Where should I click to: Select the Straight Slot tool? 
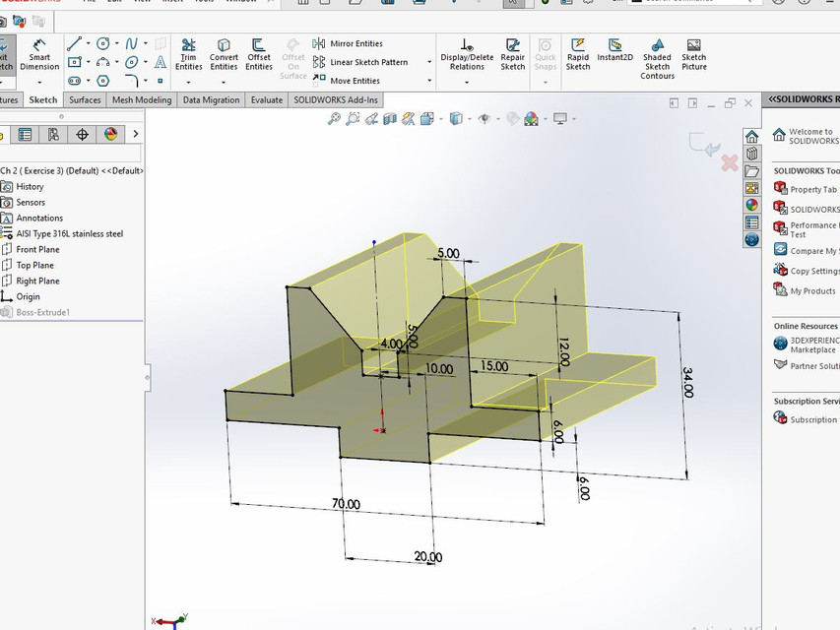(x=75, y=81)
